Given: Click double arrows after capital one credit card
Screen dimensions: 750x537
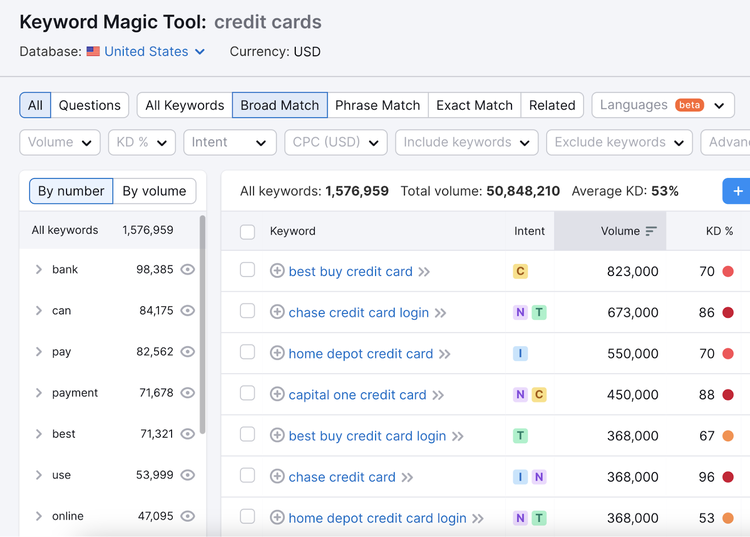Looking at the screenshot, I should 438,395.
